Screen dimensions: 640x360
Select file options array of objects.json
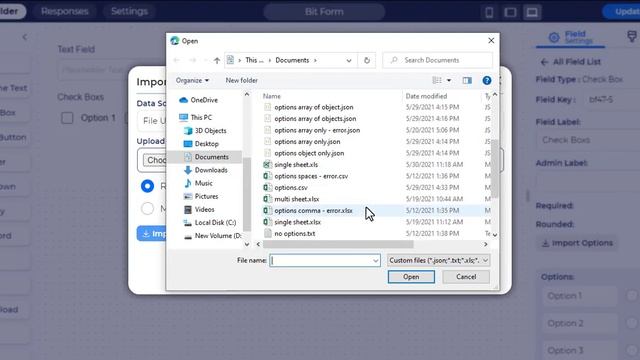pyautogui.click(x=310, y=119)
